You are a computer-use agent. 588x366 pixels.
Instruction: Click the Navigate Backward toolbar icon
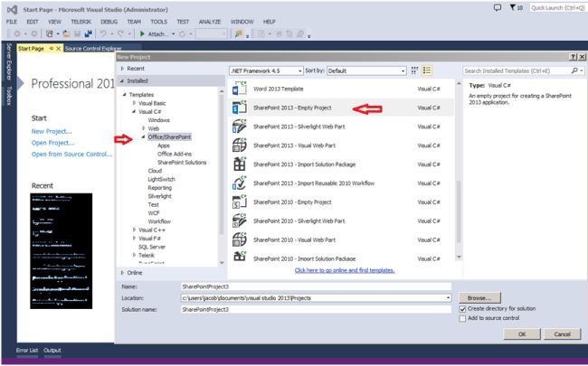pos(17,34)
